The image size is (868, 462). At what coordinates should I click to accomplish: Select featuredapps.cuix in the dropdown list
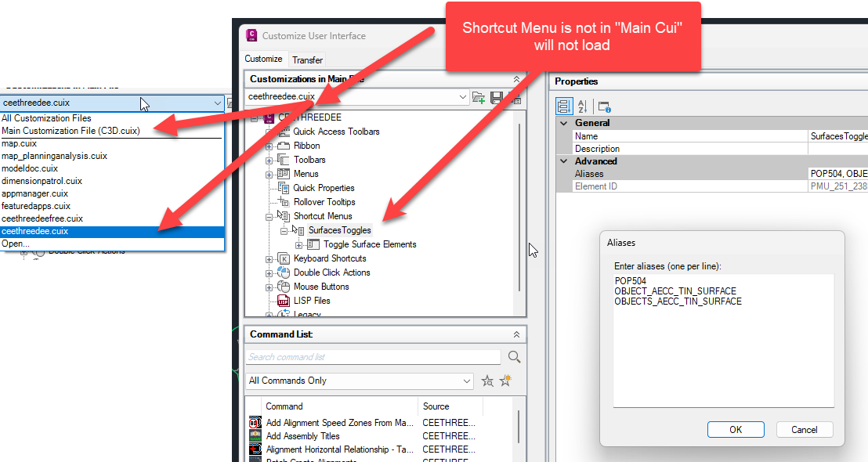pyautogui.click(x=112, y=206)
